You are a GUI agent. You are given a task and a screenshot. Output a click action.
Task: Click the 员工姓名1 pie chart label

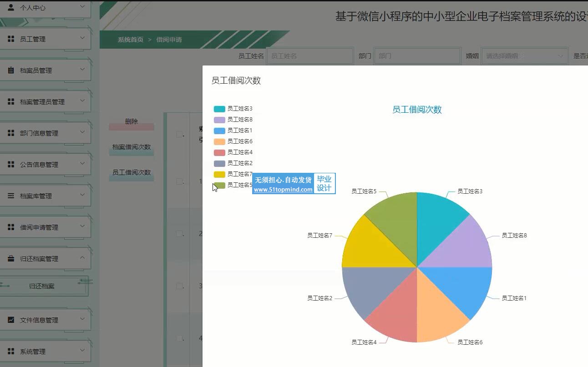[x=514, y=298]
